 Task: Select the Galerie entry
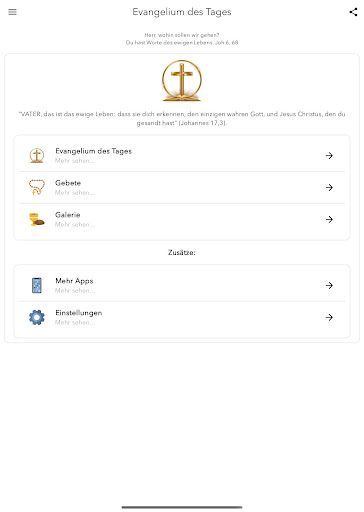[x=182, y=220]
